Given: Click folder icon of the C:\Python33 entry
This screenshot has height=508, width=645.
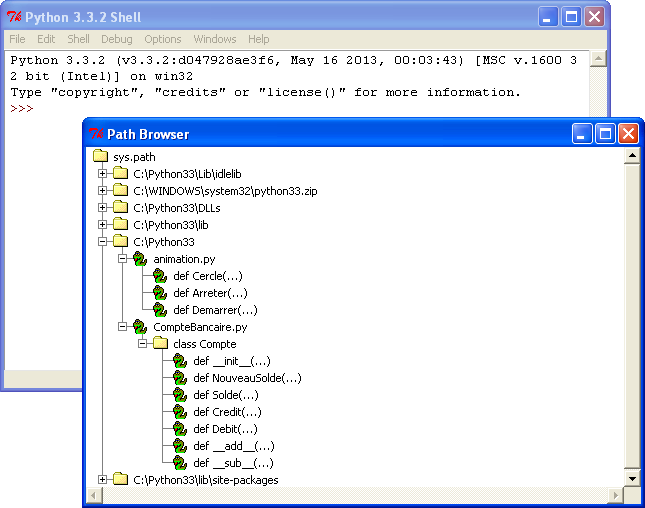Looking at the screenshot, I should 121,241.
